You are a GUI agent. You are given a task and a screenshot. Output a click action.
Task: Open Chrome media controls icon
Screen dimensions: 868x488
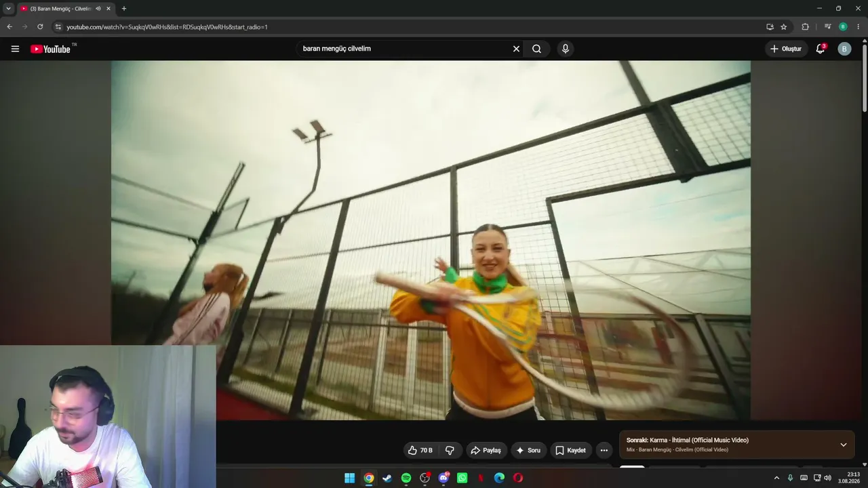[828, 27]
